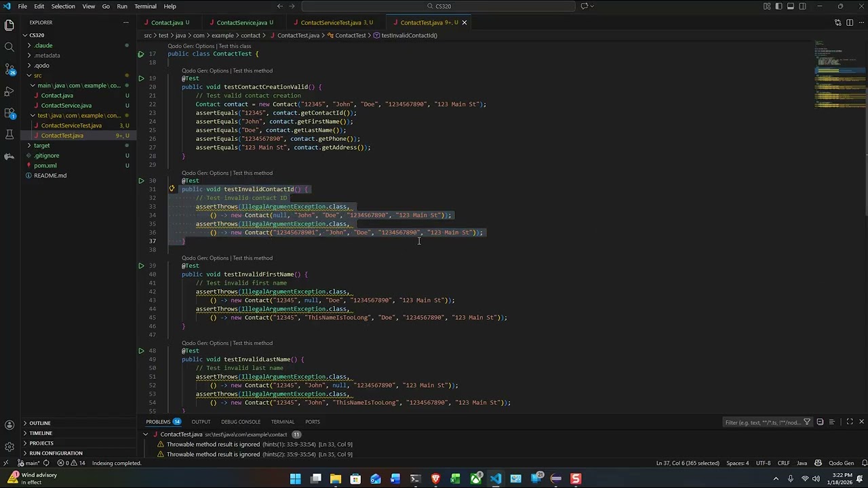Change line ending via CRLF status item
Image resolution: width=868 pixels, height=488 pixels.
783,463
